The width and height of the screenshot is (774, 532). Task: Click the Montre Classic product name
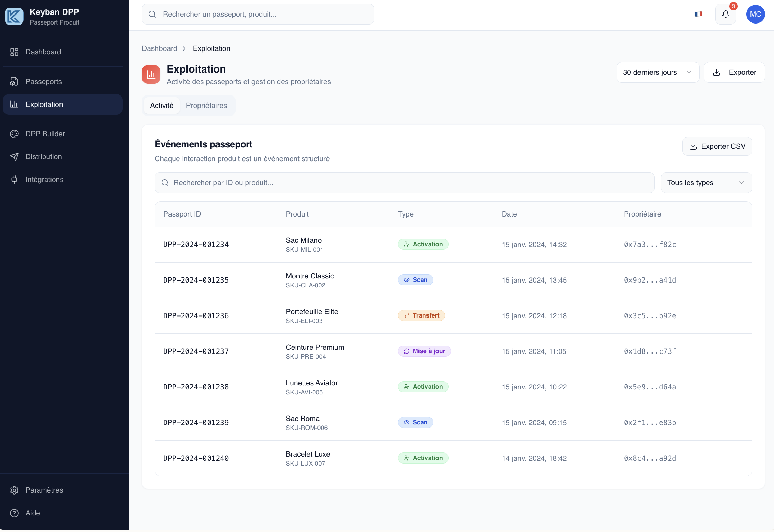pyautogui.click(x=310, y=276)
